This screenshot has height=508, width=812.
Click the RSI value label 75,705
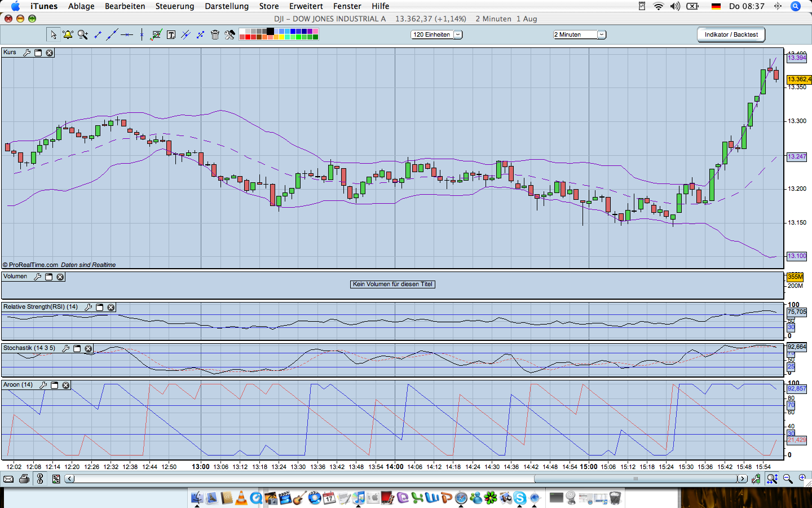[797, 312]
